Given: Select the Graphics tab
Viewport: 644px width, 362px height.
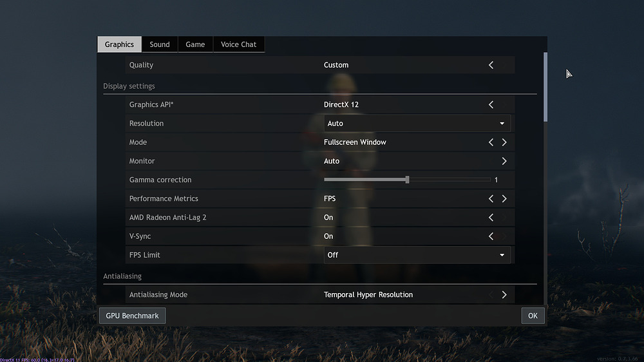Looking at the screenshot, I should pyautogui.click(x=119, y=44).
